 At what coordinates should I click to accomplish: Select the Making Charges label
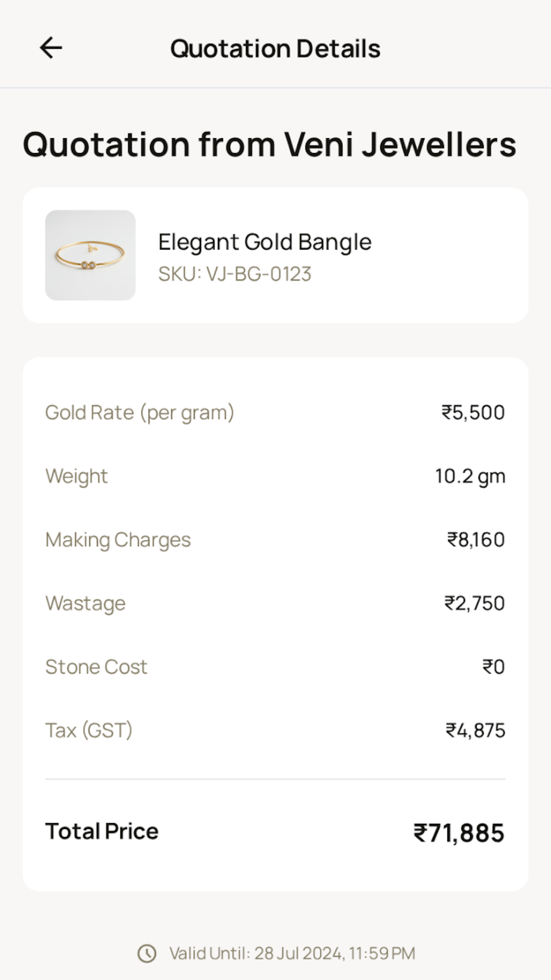pyautogui.click(x=118, y=540)
